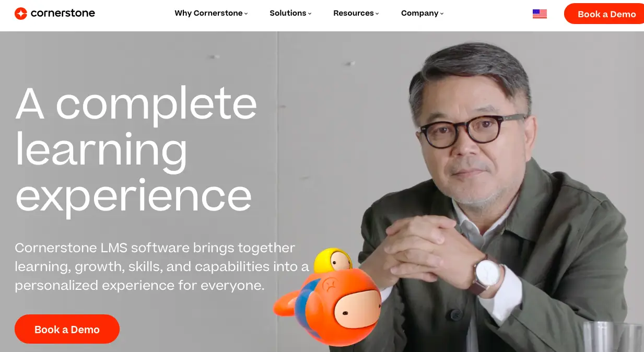Click the header Book a Demo button
The width and height of the screenshot is (644, 352).
pyautogui.click(x=604, y=14)
